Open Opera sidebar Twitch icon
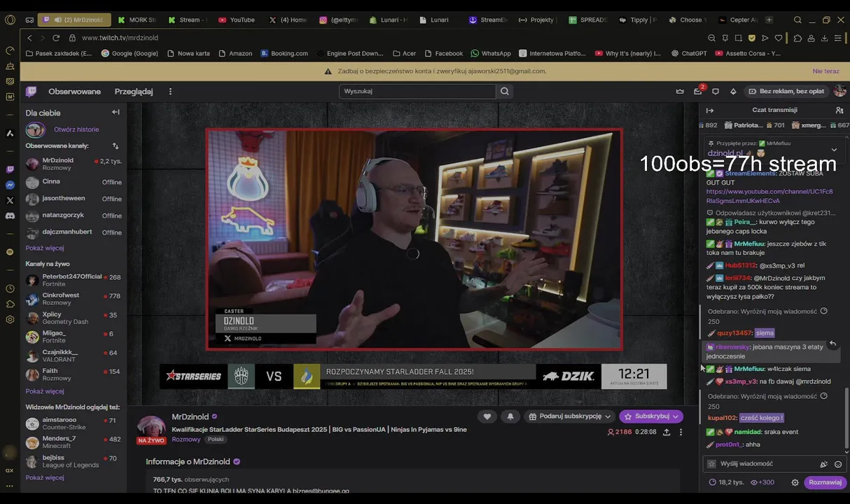 (x=10, y=169)
